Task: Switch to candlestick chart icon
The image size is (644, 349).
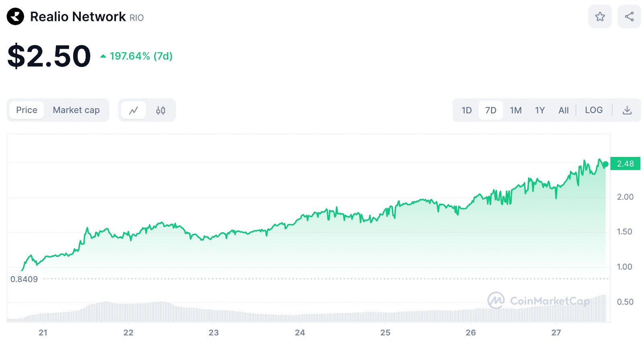Action: tap(161, 110)
